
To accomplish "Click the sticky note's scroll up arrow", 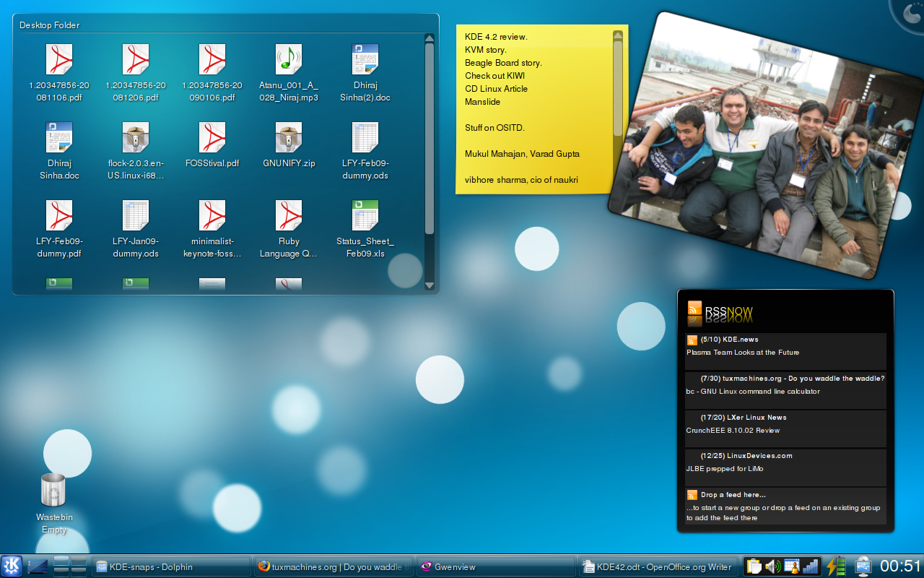I will [x=617, y=35].
